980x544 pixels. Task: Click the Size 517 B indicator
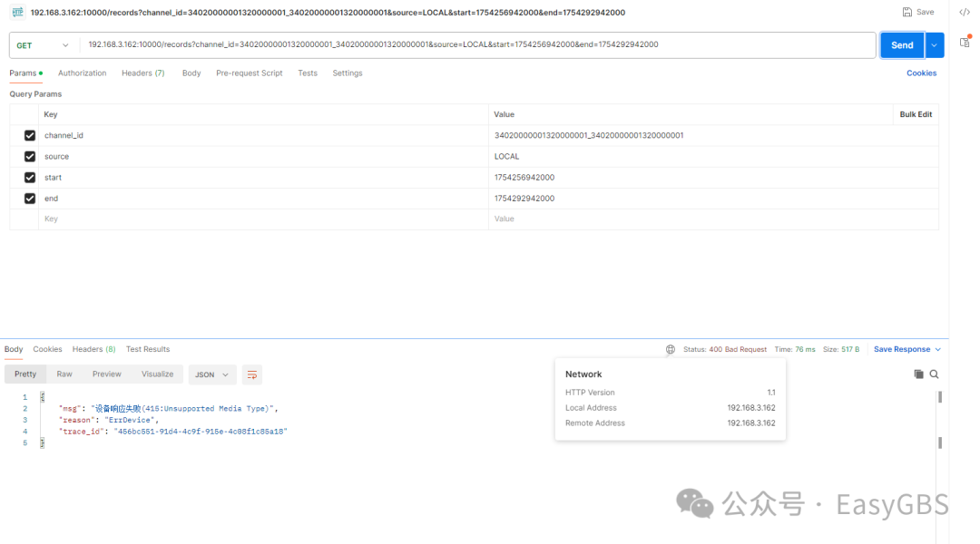pyautogui.click(x=841, y=349)
